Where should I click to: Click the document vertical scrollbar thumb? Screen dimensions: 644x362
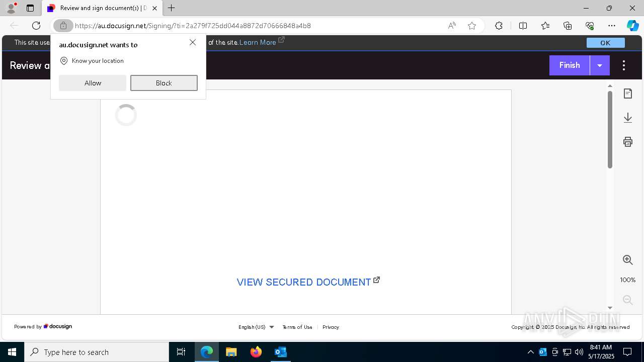610,129
